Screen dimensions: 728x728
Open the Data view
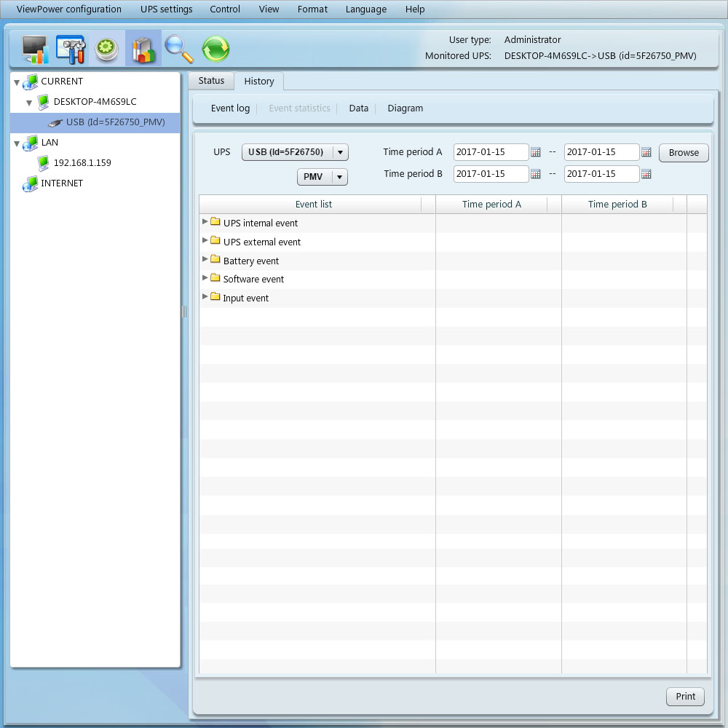click(358, 108)
